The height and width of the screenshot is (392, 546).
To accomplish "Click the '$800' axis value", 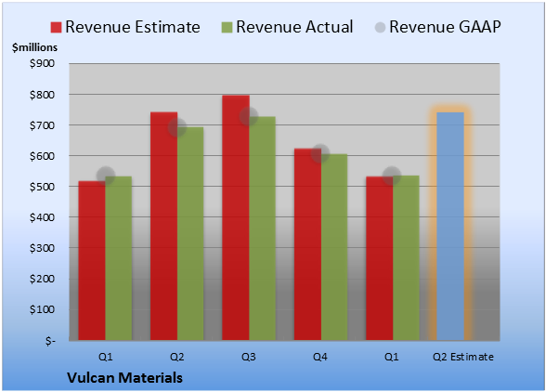I will (x=42, y=95).
